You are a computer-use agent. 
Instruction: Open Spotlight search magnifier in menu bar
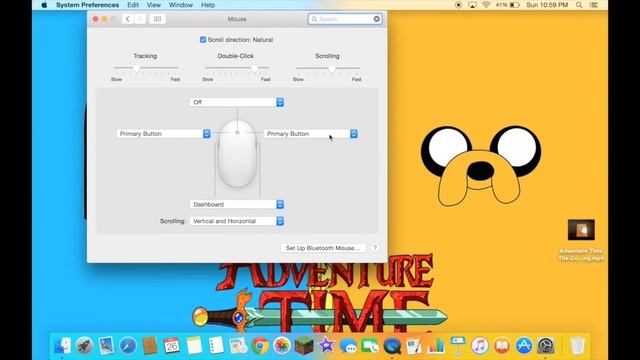click(579, 5)
